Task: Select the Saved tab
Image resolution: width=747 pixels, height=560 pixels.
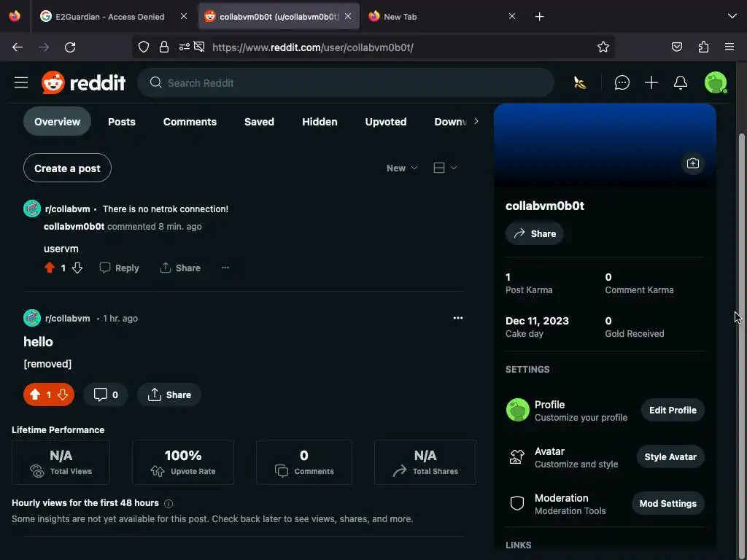Action: (259, 122)
